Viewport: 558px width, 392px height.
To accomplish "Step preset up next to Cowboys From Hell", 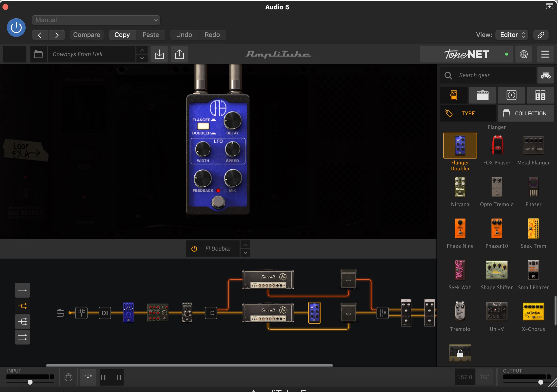I will tap(142, 50).
